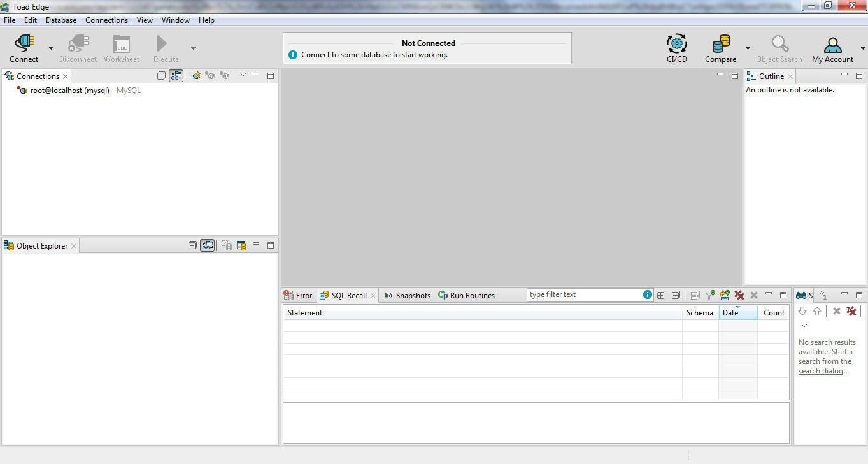Open the Connect button dropdown arrow
The width and height of the screenshot is (868, 464).
click(x=51, y=48)
